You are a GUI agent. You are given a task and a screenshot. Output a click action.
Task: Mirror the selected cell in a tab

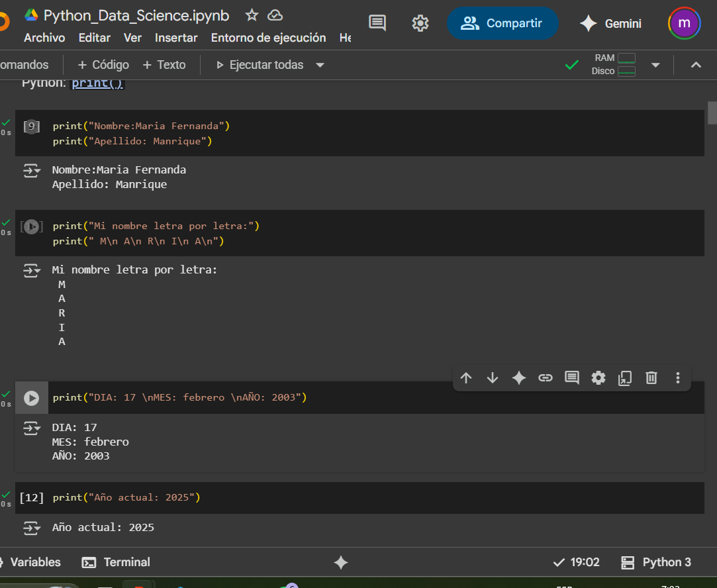click(625, 377)
